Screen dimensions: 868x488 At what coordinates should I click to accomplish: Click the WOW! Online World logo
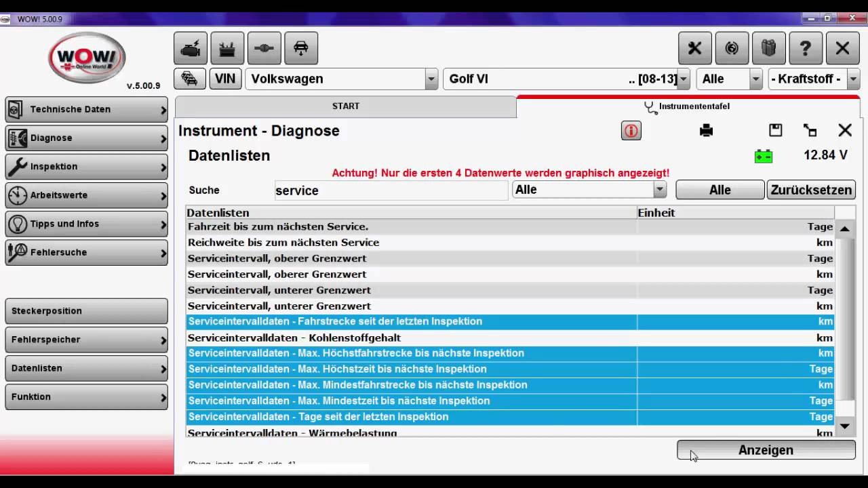tap(87, 58)
